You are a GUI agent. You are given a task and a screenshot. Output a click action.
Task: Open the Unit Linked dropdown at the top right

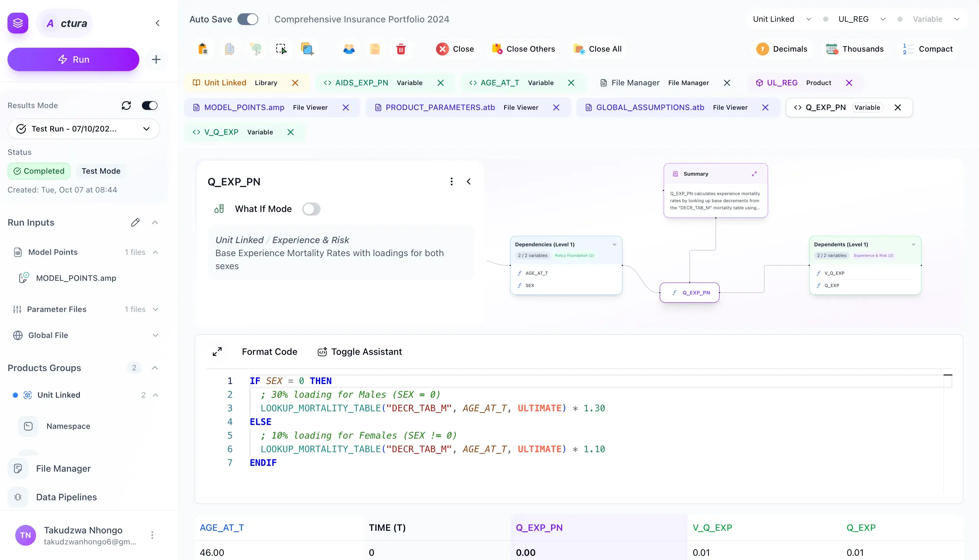pyautogui.click(x=782, y=19)
